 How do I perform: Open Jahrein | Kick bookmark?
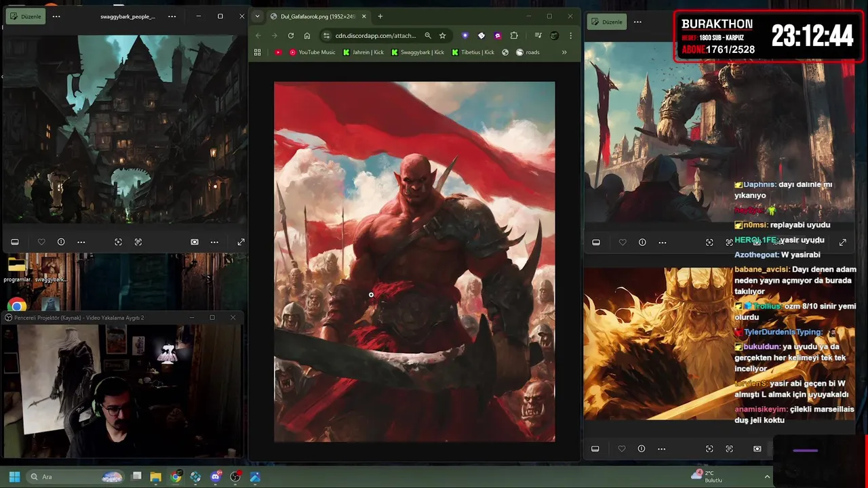[x=364, y=52]
